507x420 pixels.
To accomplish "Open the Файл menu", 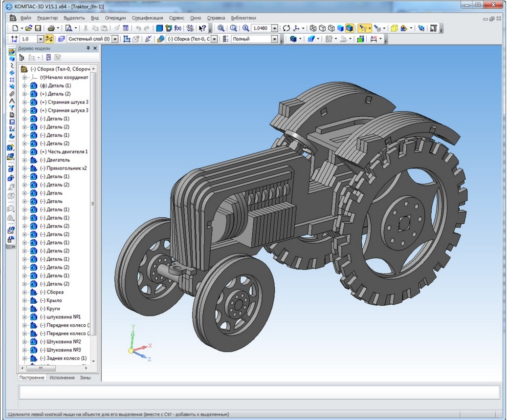I will pos(25,18).
